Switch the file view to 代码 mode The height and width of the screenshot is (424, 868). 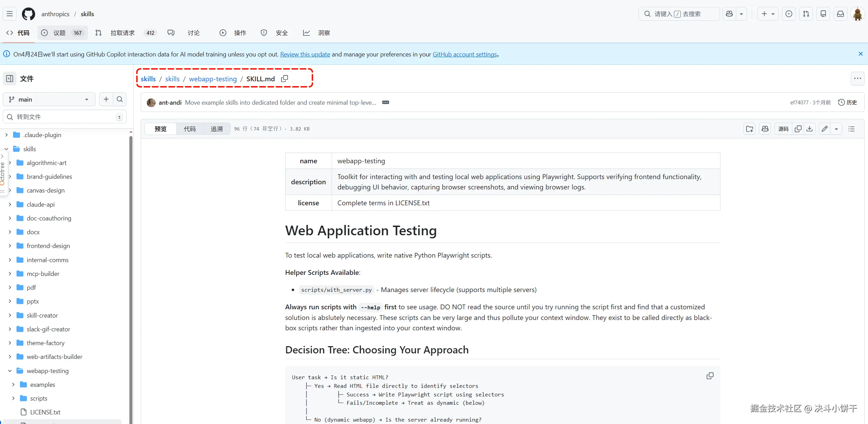[x=190, y=129]
